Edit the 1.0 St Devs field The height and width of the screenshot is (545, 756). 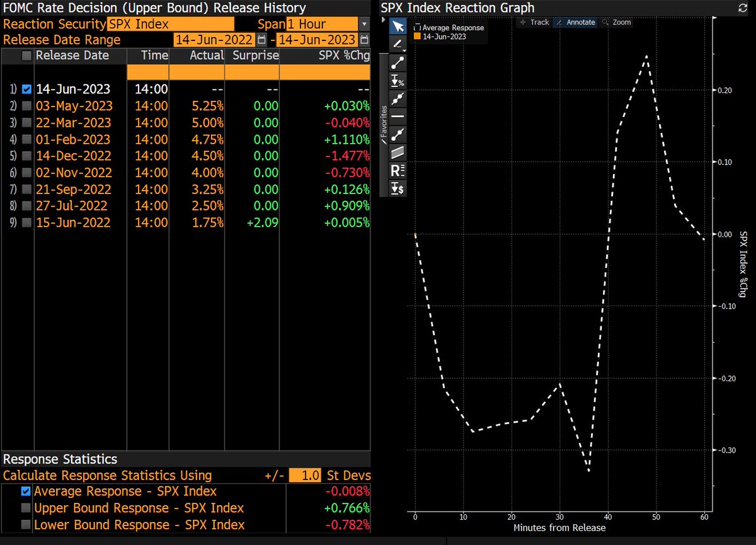point(305,476)
